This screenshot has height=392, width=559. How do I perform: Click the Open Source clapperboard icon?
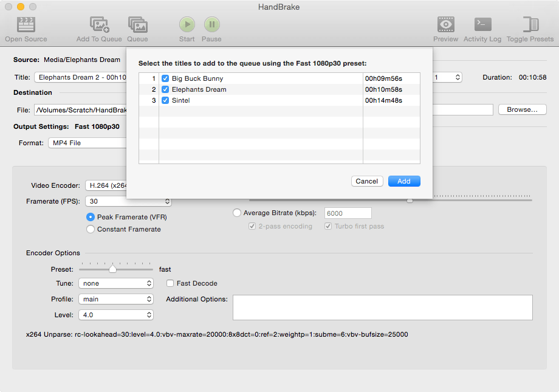[x=26, y=24]
